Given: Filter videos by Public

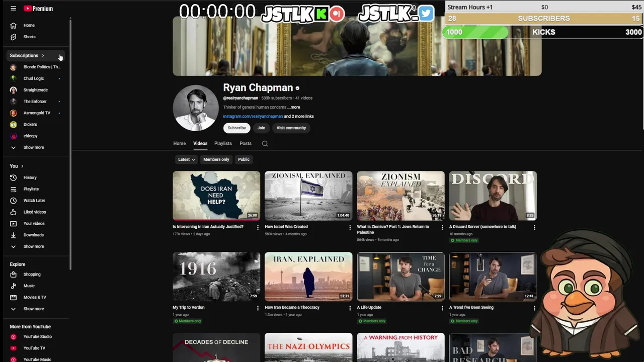Looking at the screenshot, I should (x=244, y=159).
